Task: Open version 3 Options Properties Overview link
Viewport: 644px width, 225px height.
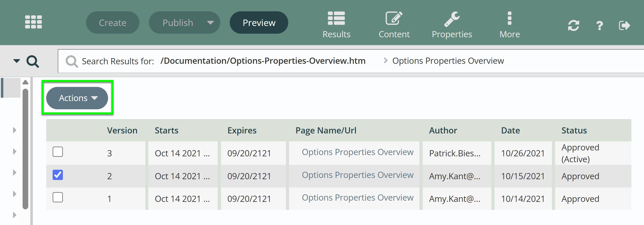Action: pos(358,152)
